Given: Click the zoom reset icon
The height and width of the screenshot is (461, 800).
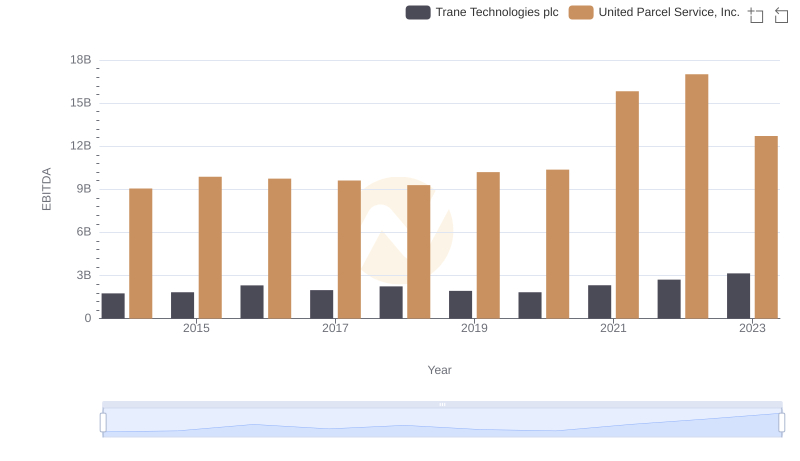Looking at the screenshot, I should tap(781, 15).
